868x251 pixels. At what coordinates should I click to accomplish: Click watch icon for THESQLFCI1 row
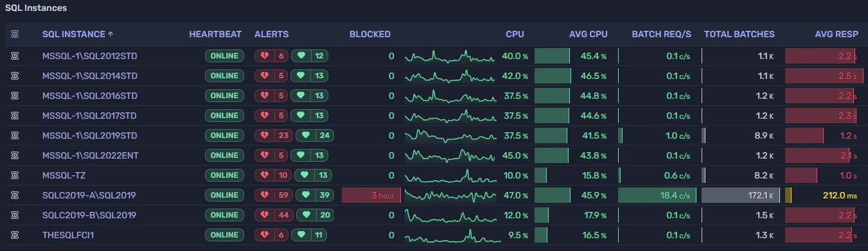[x=15, y=235]
